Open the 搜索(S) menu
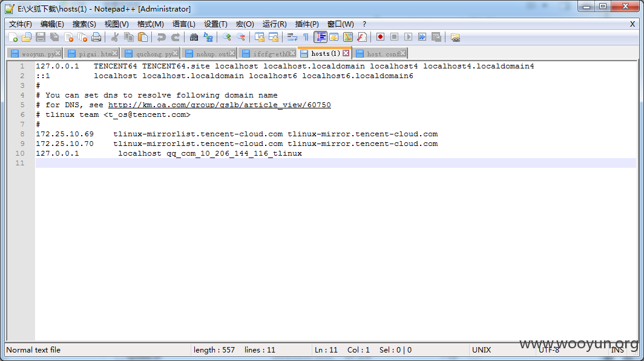This screenshot has width=644, height=361. point(84,24)
